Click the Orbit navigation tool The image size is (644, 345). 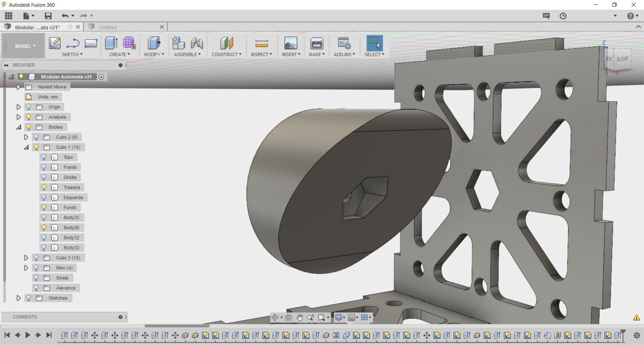click(275, 318)
